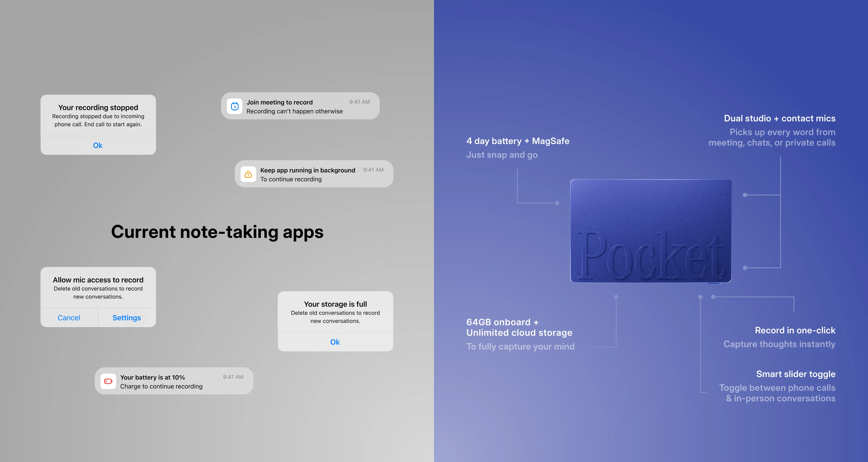Click the Your storage is full alert title
The image size is (868, 462).
(x=335, y=304)
